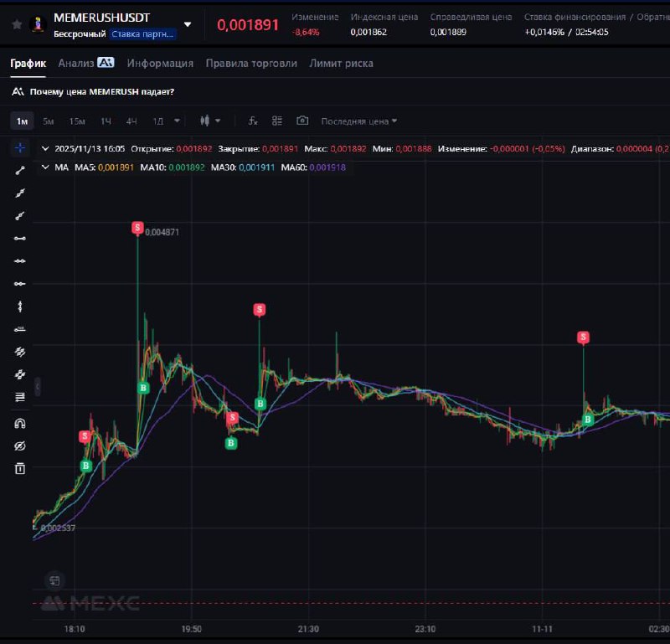Take a chart snapshot with camera icon
This screenshot has height=644, width=670.
(302, 121)
